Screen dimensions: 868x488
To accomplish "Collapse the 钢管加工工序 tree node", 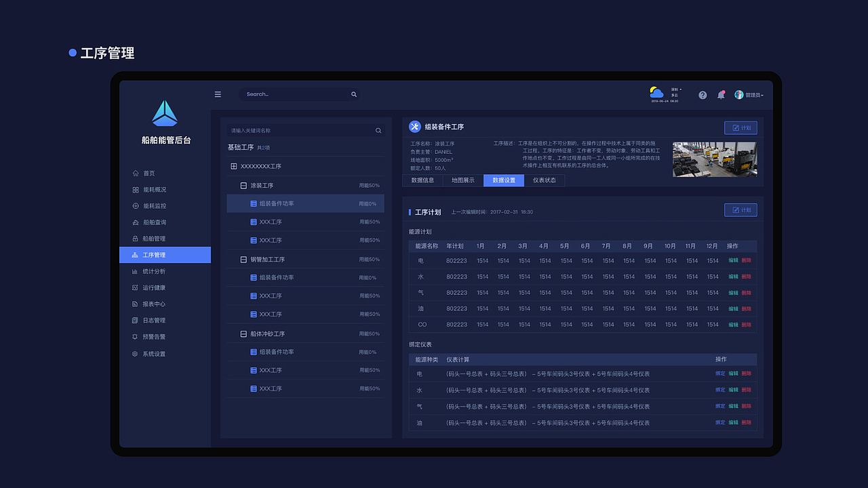I will pos(243,259).
